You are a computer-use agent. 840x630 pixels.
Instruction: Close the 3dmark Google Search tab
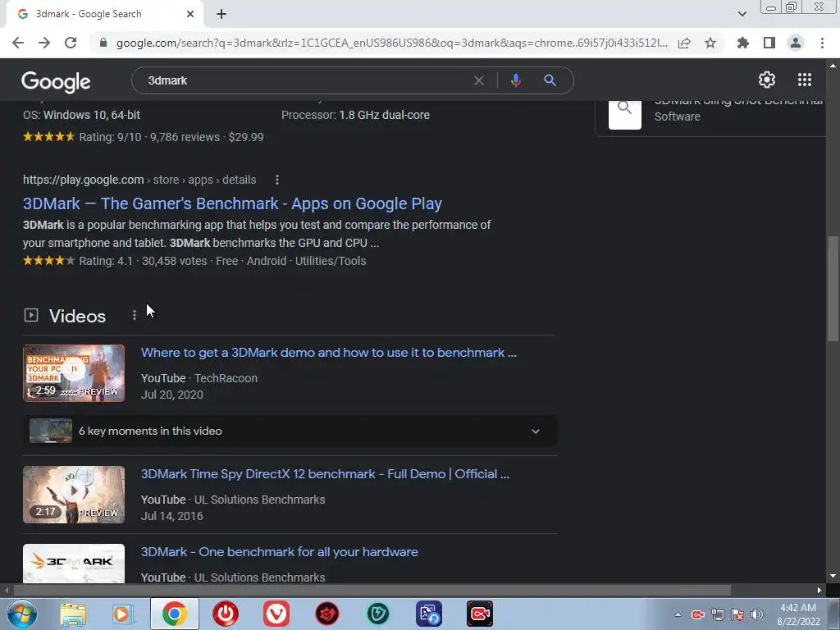pos(190,15)
